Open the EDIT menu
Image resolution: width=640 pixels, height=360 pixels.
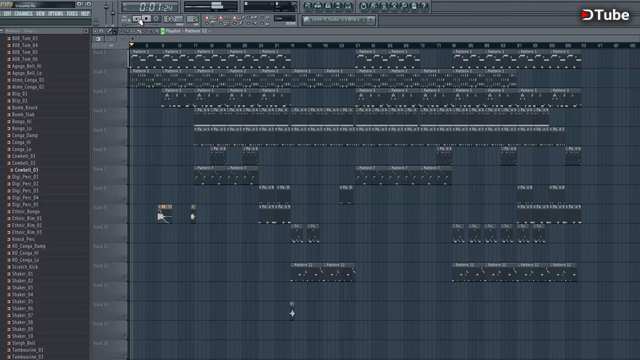pos(8,13)
